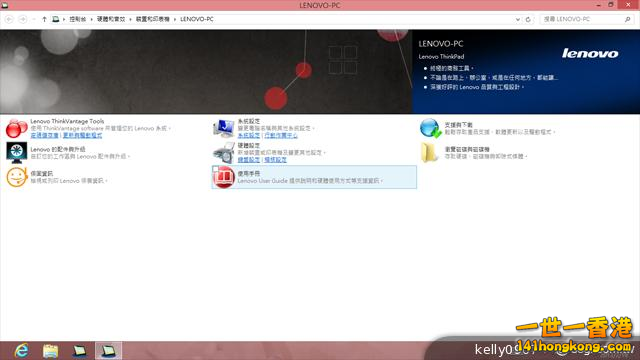Open the support and downloads globe icon
This screenshot has height=360, width=640.
(x=430, y=128)
